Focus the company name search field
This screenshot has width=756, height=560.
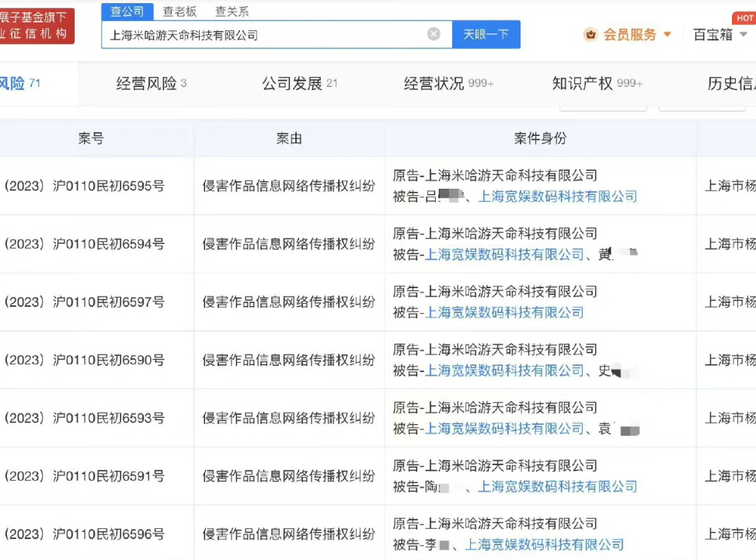264,35
